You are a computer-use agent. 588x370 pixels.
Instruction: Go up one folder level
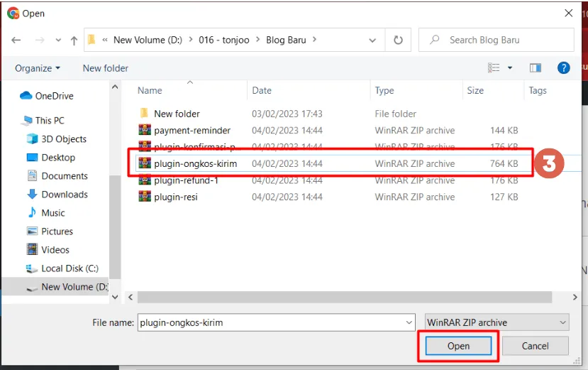click(74, 40)
